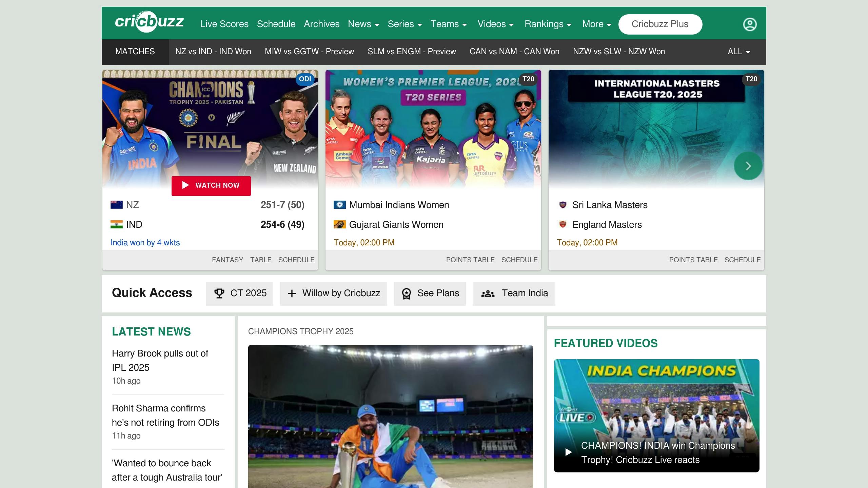868x488 pixels.
Task: Go to Live Scores page
Action: click(x=224, y=24)
